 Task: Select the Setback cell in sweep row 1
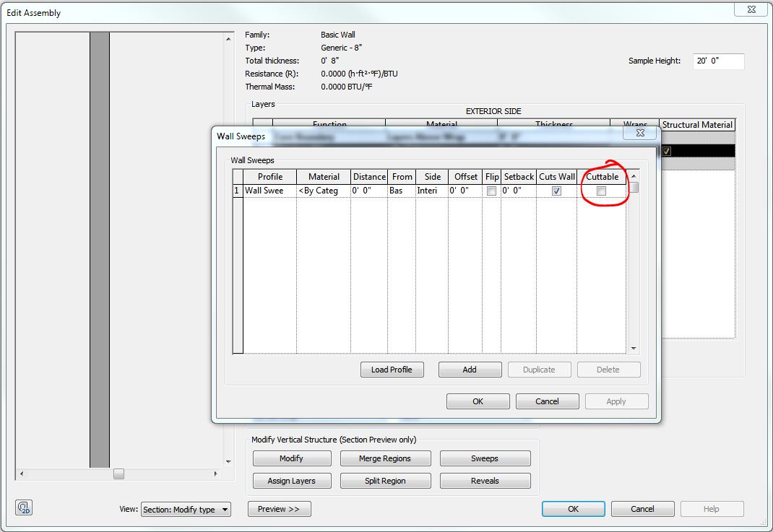[519, 191]
